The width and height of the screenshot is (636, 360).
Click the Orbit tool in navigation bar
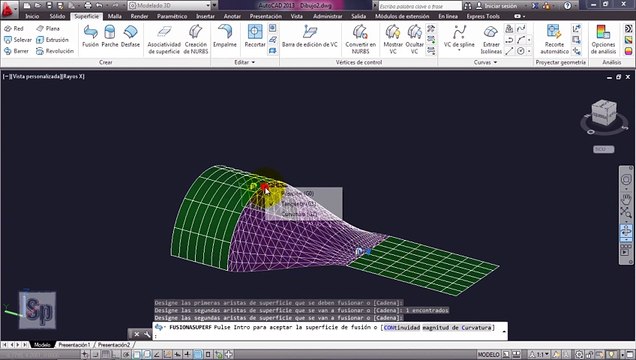626,231
